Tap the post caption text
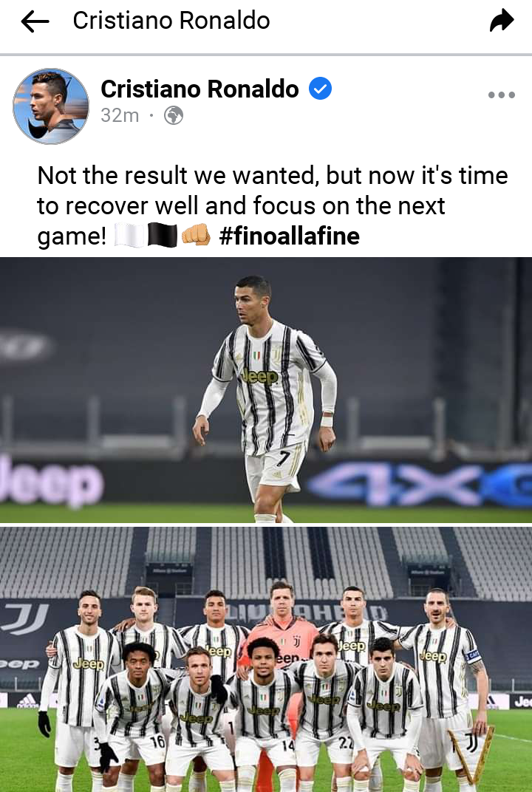Screen dimensions: 532x792 coord(273,205)
